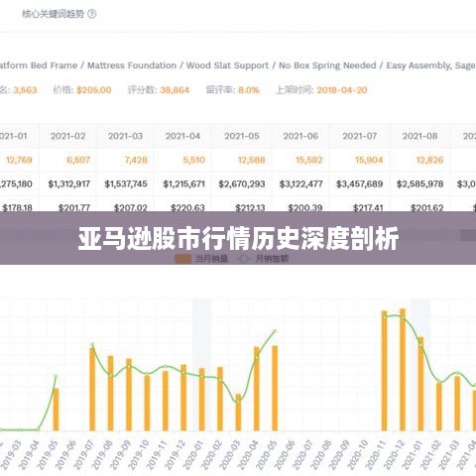Click the 2021-04 column header
Screen dimensions: 476x476
[x=182, y=136]
